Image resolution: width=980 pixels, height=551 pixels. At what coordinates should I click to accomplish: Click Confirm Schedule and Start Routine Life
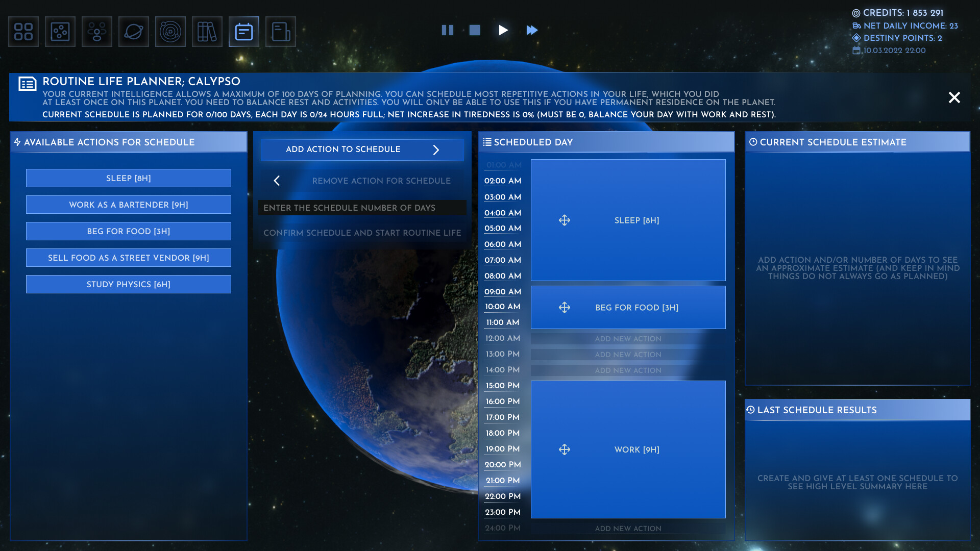click(362, 233)
